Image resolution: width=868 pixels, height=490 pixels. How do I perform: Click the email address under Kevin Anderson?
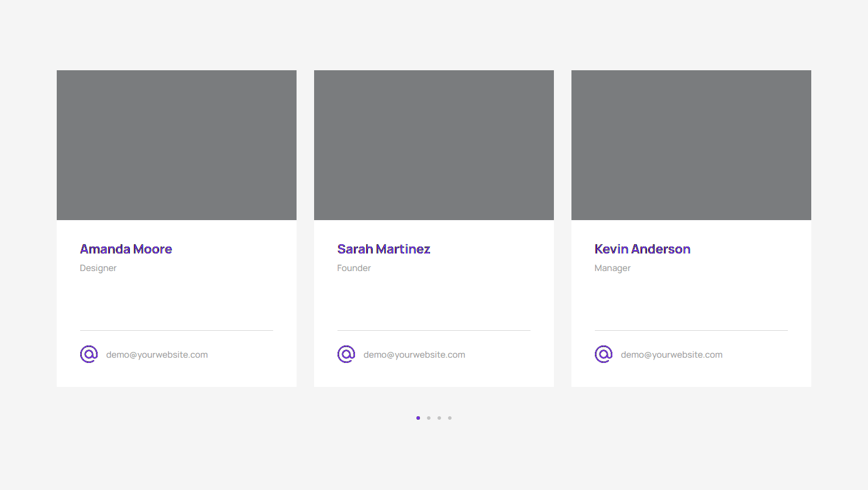[671, 355]
